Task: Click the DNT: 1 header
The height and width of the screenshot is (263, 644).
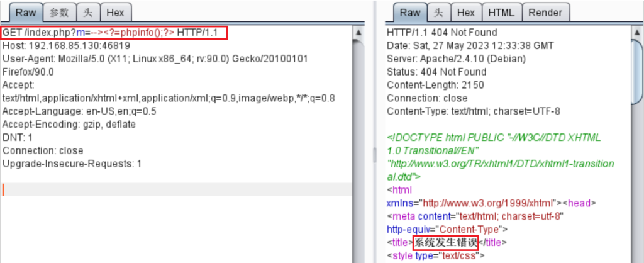Action: (x=17, y=138)
